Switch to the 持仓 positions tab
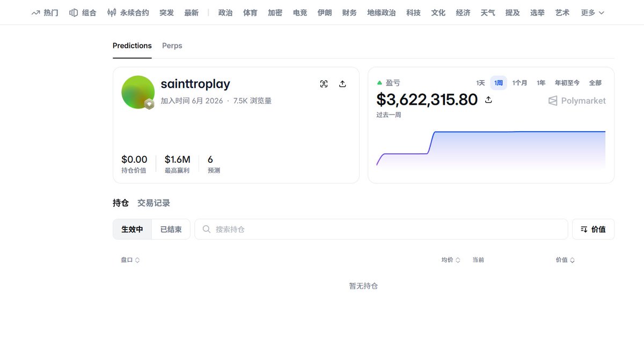644x352 pixels. click(x=121, y=203)
